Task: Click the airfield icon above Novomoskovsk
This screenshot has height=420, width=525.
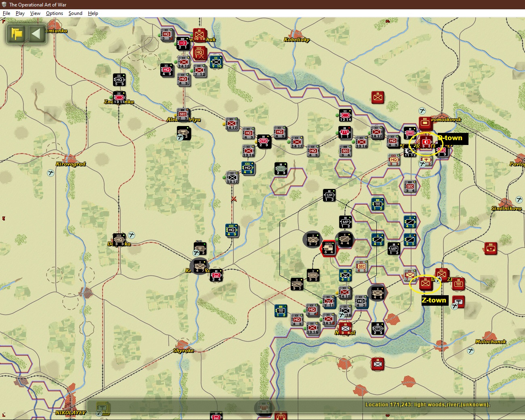Action: tap(422, 111)
